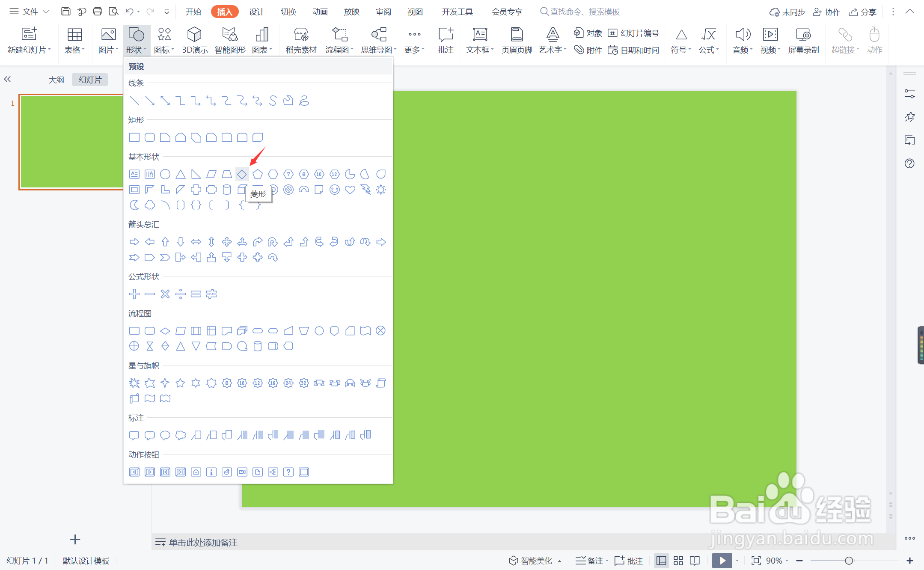
Task: Choose the cloud shape
Action: pyautogui.click(x=150, y=205)
